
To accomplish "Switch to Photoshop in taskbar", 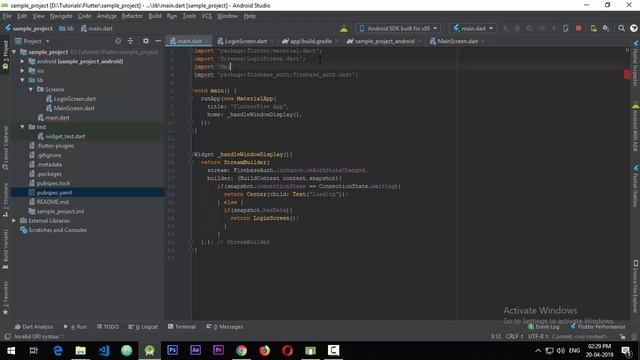I will (x=172, y=350).
